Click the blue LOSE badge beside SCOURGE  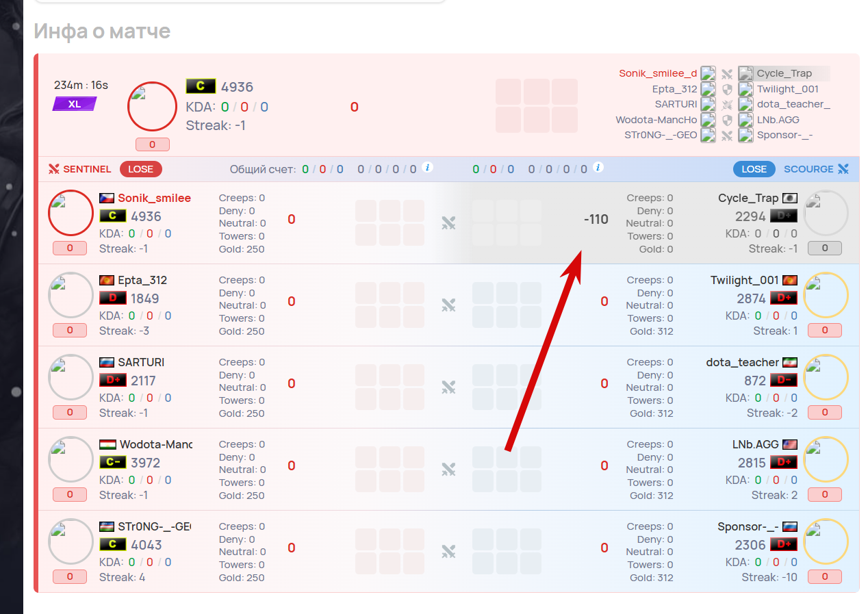click(754, 169)
